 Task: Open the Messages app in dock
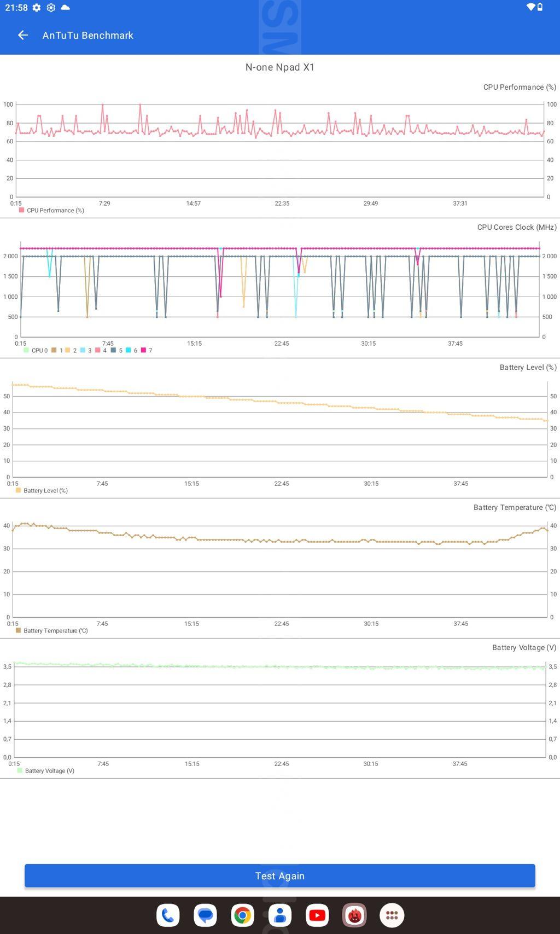coord(205,915)
